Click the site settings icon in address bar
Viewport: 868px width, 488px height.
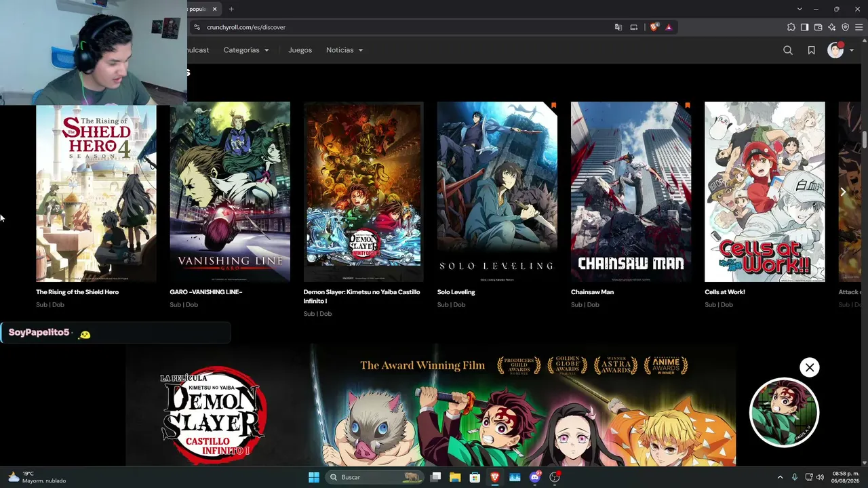tap(197, 27)
